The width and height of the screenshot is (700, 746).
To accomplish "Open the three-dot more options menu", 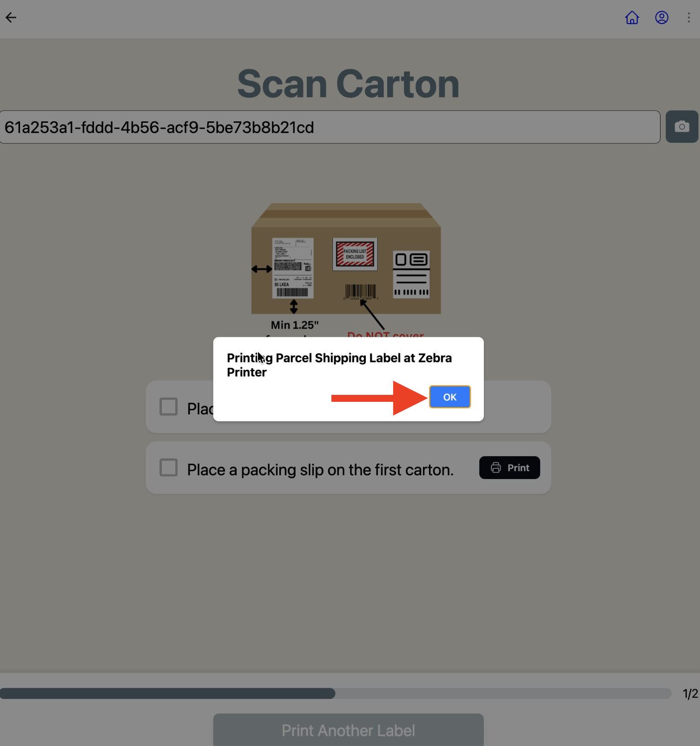I will (x=688, y=18).
